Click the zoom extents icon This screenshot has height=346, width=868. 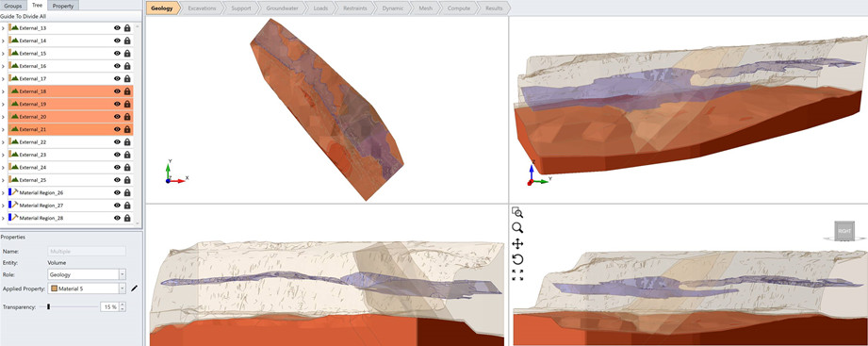point(517,275)
